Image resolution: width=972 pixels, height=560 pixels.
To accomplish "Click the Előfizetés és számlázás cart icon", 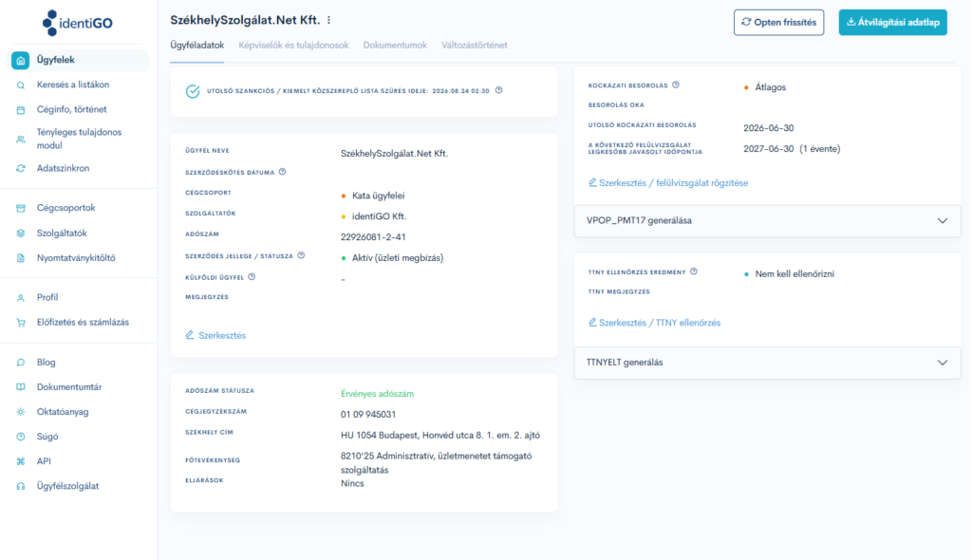I will click(21, 323).
